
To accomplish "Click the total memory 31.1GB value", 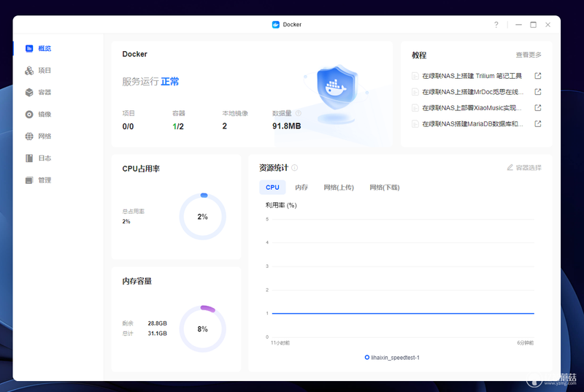I will 157,333.
